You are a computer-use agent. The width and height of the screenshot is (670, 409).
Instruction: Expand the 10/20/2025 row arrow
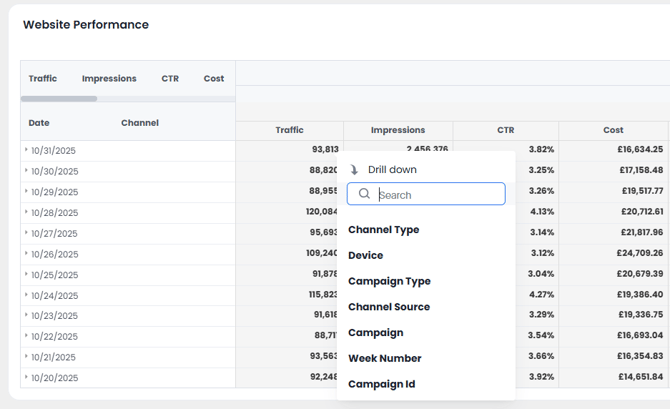point(26,378)
